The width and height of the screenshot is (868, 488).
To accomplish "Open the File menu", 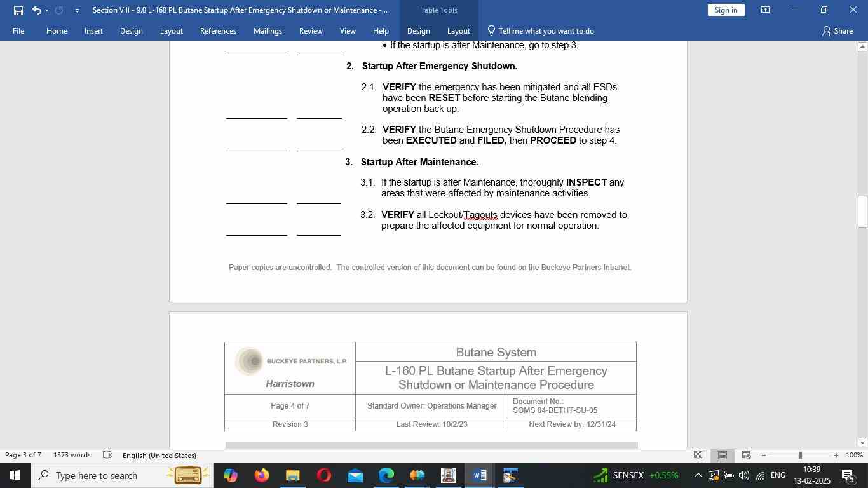I will 18,30.
